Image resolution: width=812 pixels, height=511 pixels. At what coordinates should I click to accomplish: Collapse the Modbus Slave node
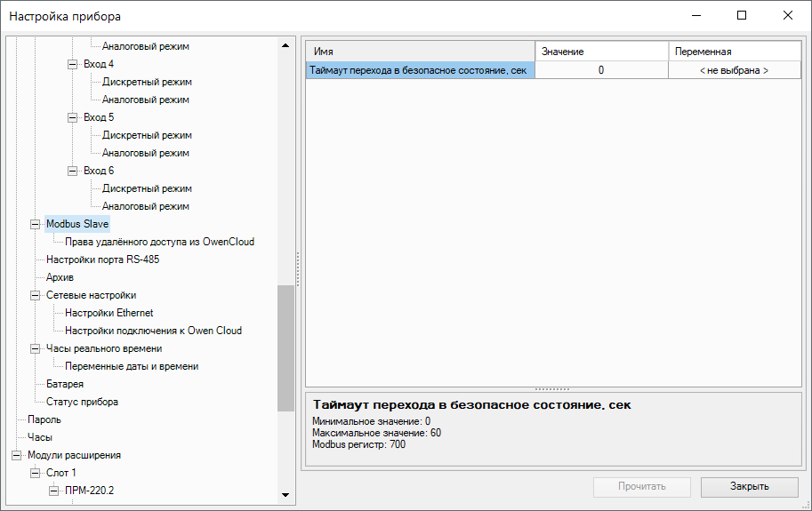click(36, 224)
